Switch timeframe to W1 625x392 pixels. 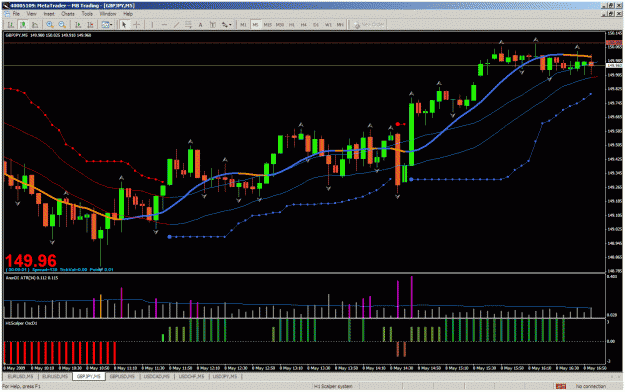(x=328, y=25)
